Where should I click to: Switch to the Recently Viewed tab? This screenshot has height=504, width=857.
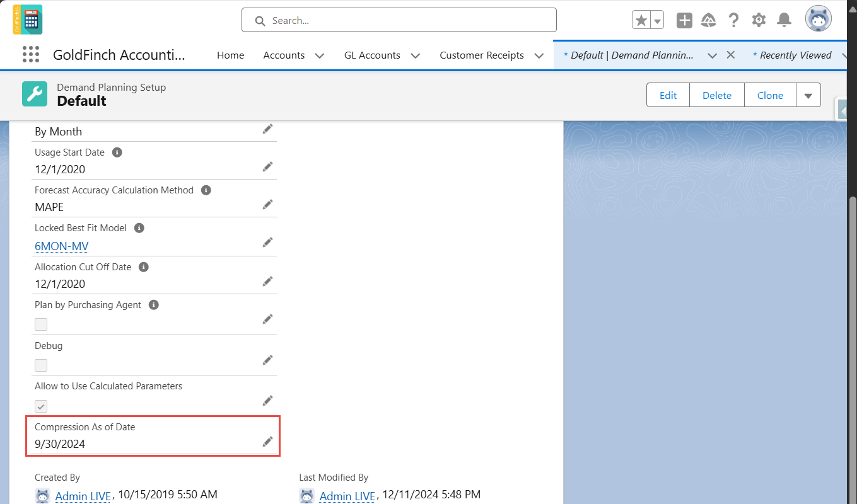pyautogui.click(x=792, y=55)
